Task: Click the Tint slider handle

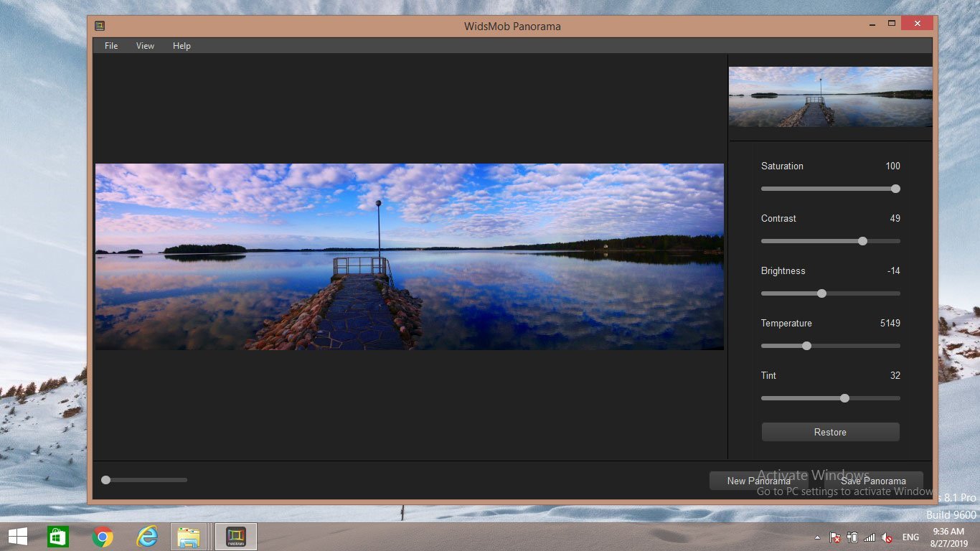Action: [844, 398]
